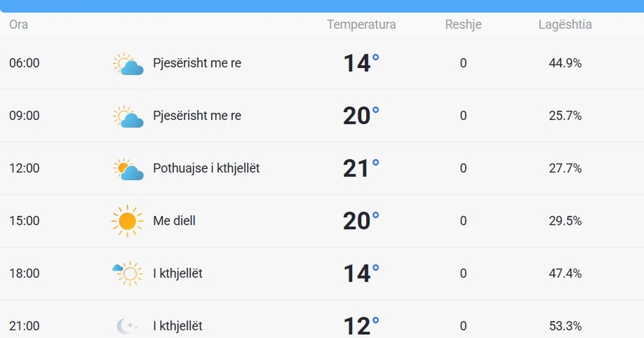The height and width of the screenshot is (338, 644).
Task: Click the Reshje column header
Action: pos(463,25)
